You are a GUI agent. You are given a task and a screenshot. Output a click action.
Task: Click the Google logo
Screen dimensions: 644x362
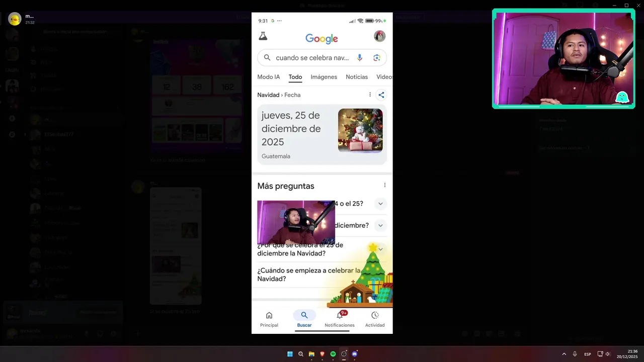(321, 39)
